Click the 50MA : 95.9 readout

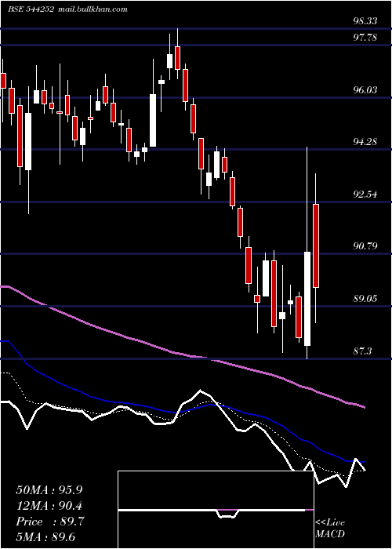tap(49, 490)
